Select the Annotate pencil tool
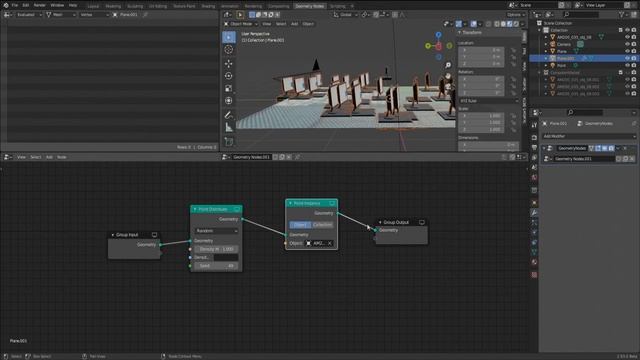 (229, 115)
